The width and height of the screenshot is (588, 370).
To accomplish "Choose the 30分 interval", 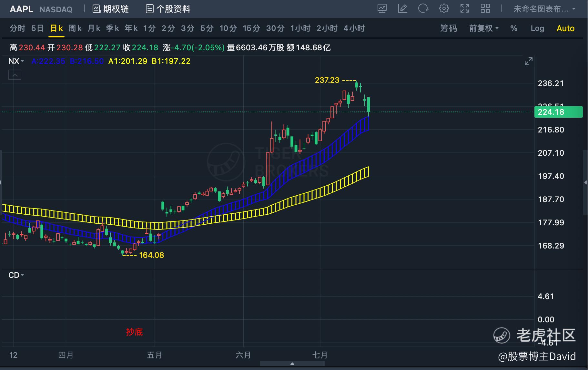I will (275, 28).
